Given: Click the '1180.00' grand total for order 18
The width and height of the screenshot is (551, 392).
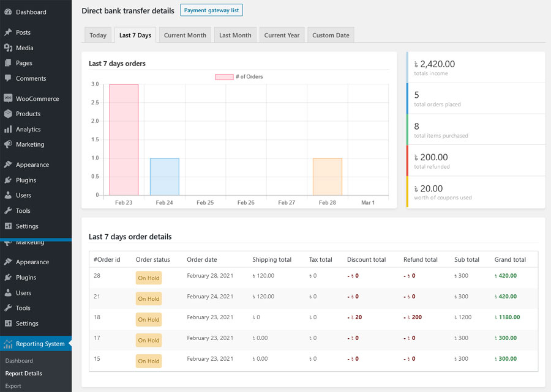Looking at the screenshot, I should pos(507,317).
